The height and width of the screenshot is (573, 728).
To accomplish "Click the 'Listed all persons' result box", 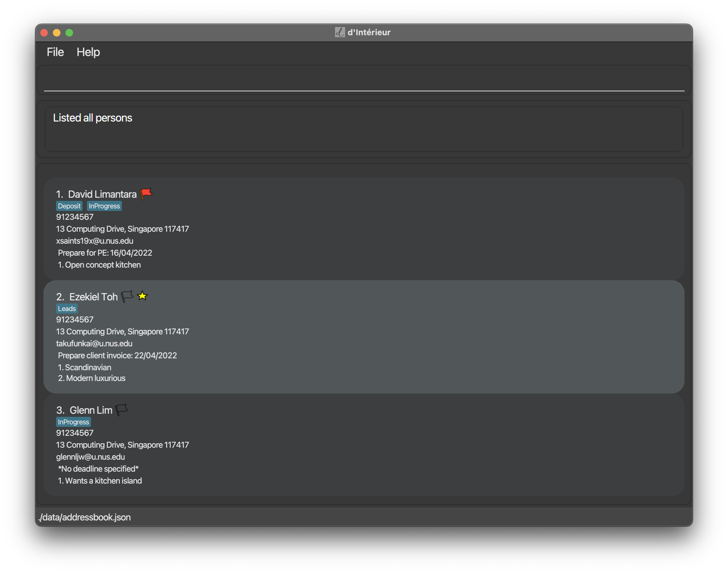I will pos(364,129).
